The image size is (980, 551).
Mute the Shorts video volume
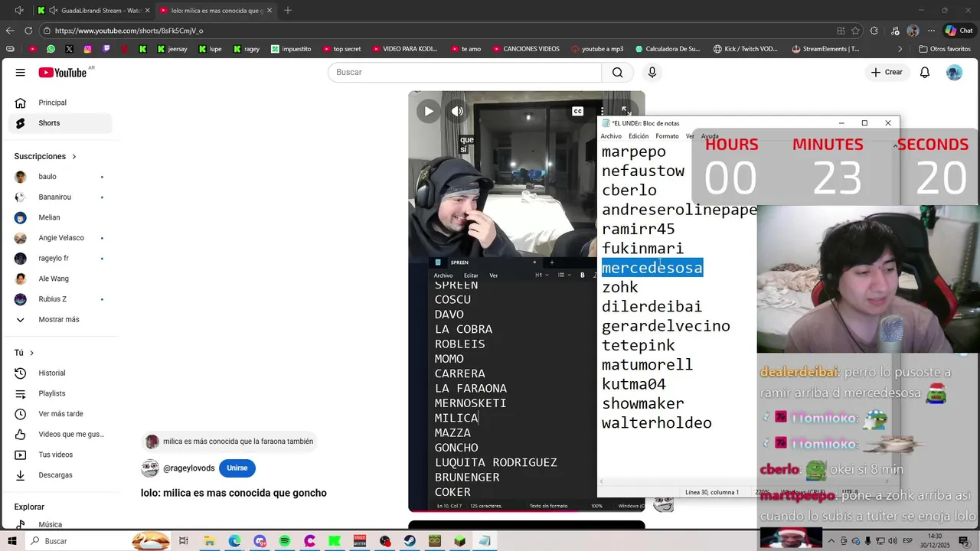click(457, 111)
